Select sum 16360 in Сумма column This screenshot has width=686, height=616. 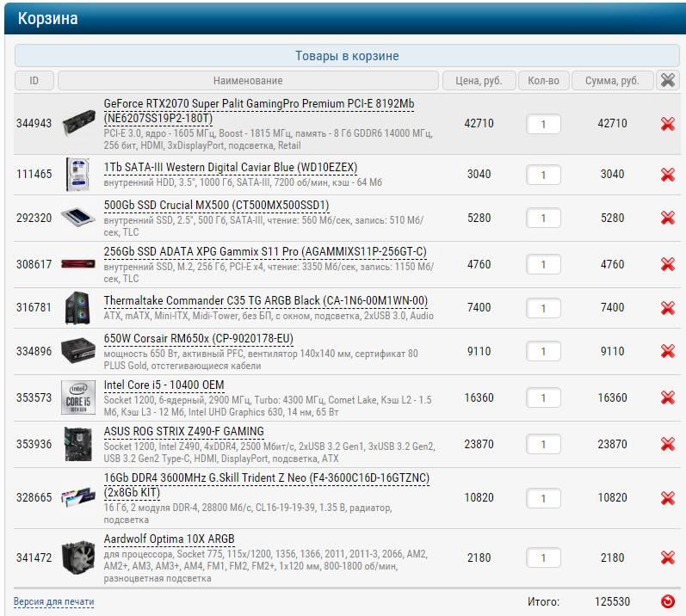pos(613,397)
